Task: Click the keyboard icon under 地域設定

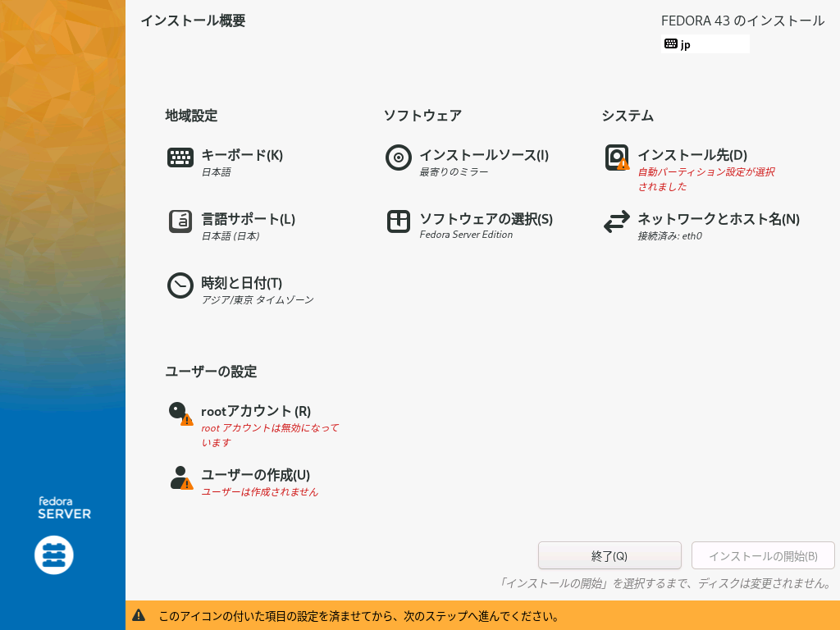Action: click(180, 157)
